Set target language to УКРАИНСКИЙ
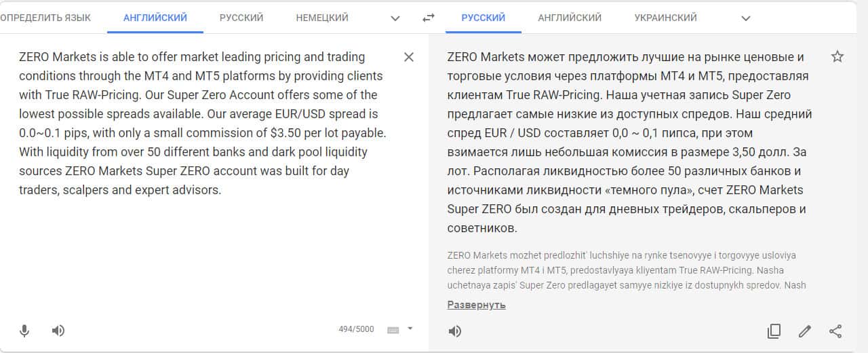Viewport: 868px width, 353px height. tap(665, 18)
